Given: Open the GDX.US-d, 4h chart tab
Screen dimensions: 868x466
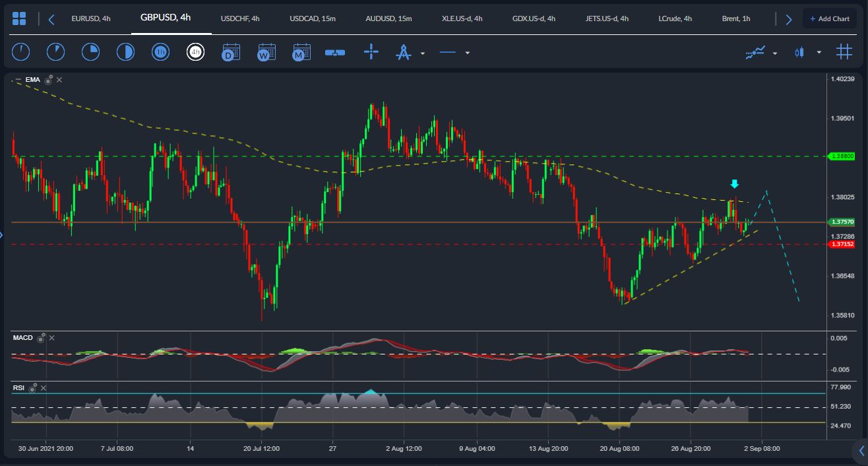Looking at the screenshot, I should [x=533, y=18].
